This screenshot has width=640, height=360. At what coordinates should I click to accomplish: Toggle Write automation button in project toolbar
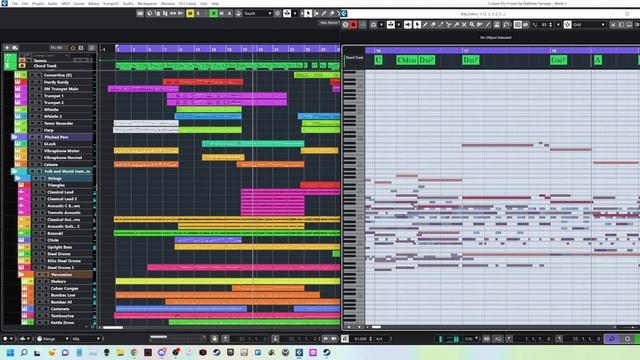221,13
